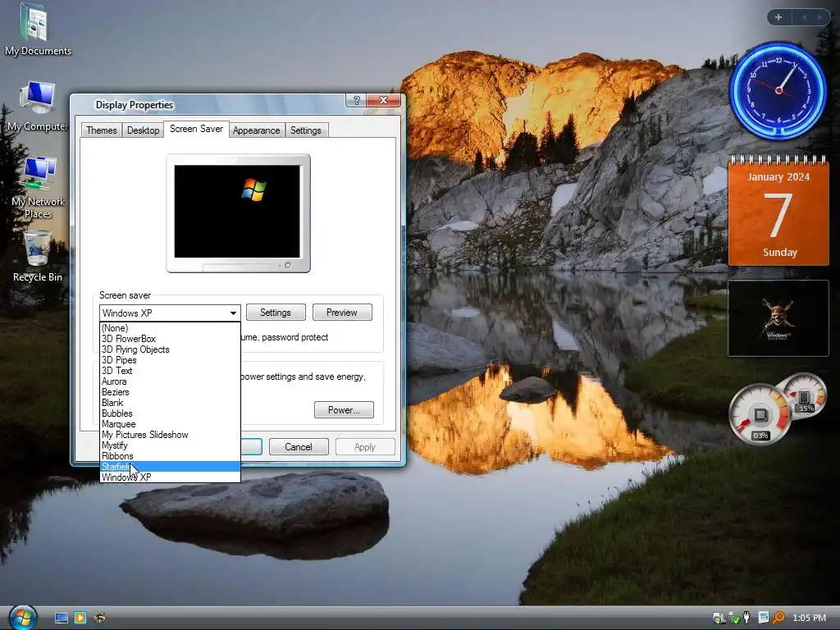Click the 1:05 PM system clock
The image size is (840, 630).
tap(809, 618)
